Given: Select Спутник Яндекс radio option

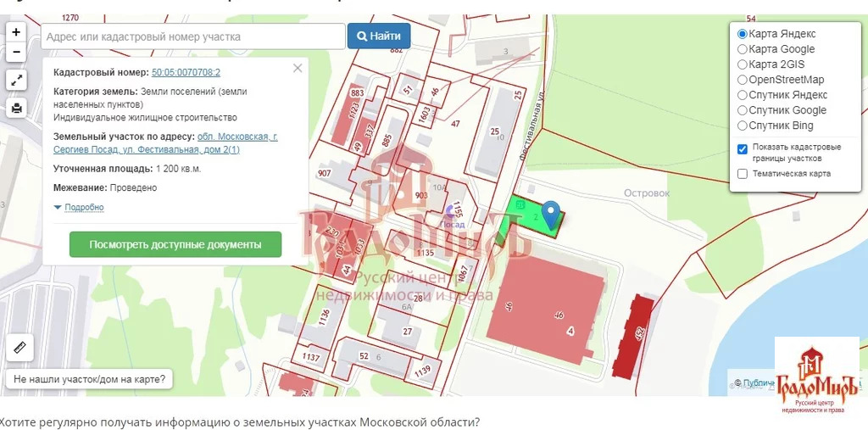Looking at the screenshot, I should coord(743,95).
